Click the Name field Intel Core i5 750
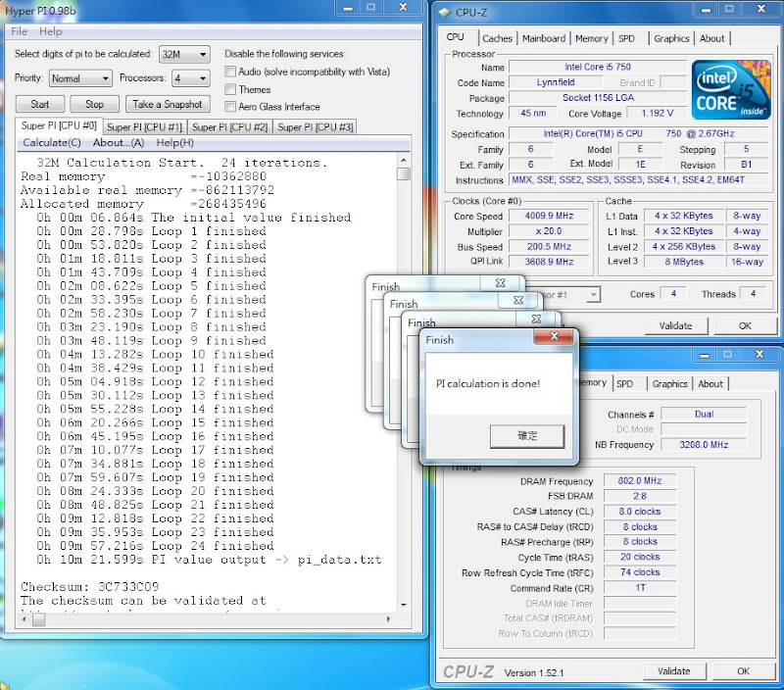 point(598,67)
